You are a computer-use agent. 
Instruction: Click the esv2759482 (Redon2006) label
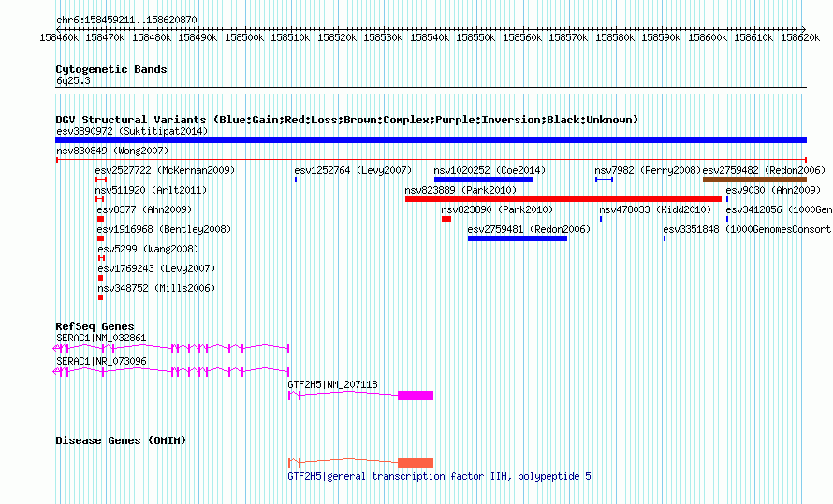pyautogui.click(x=764, y=170)
